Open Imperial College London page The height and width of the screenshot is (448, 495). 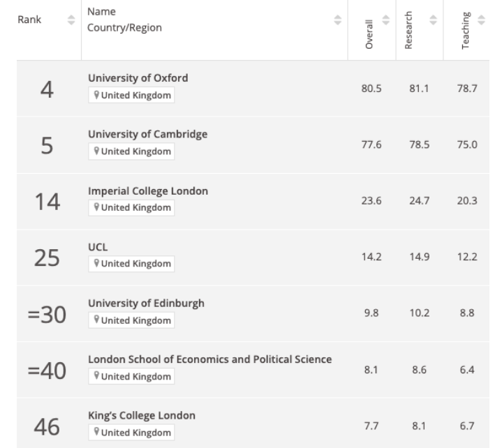pos(148,191)
